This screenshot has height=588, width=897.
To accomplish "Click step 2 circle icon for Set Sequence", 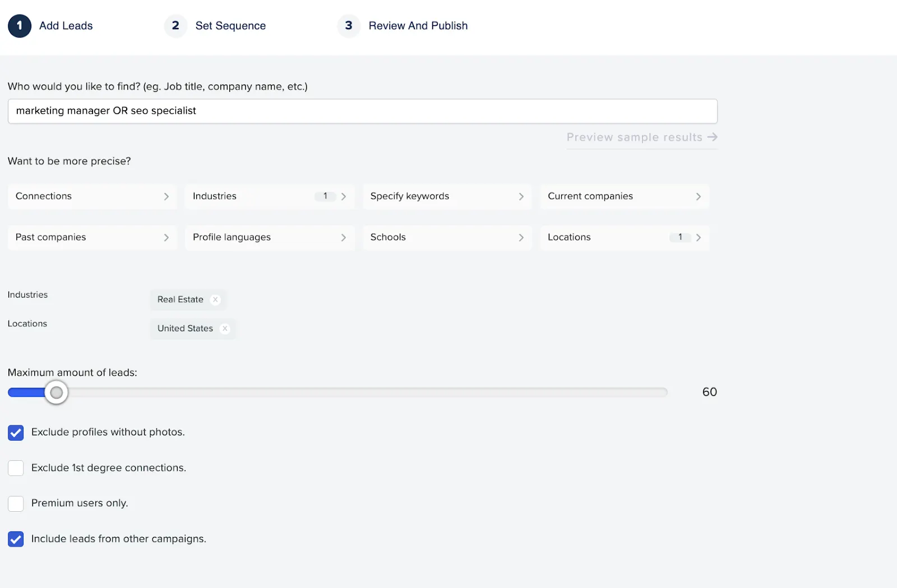I will point(175,26).
